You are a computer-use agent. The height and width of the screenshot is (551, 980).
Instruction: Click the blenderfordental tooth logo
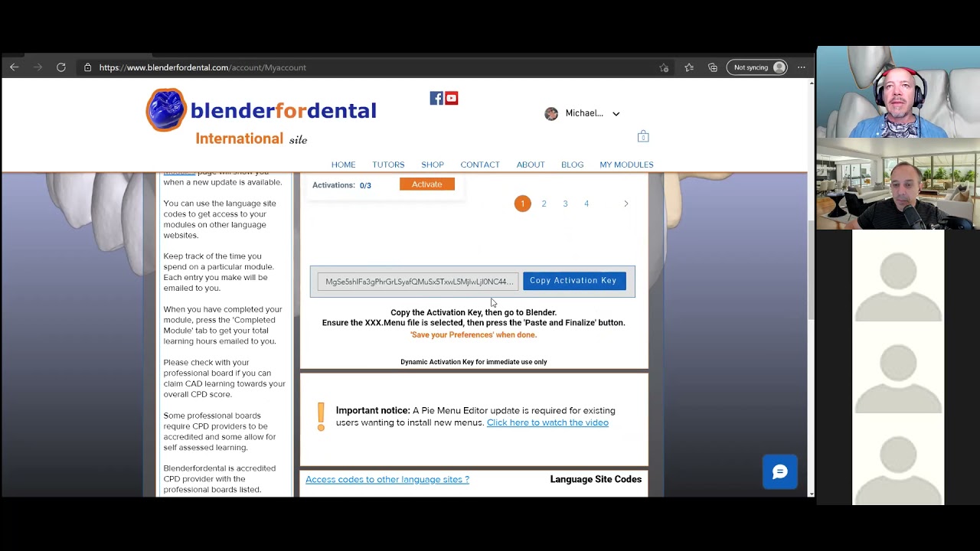coord(166,110)
